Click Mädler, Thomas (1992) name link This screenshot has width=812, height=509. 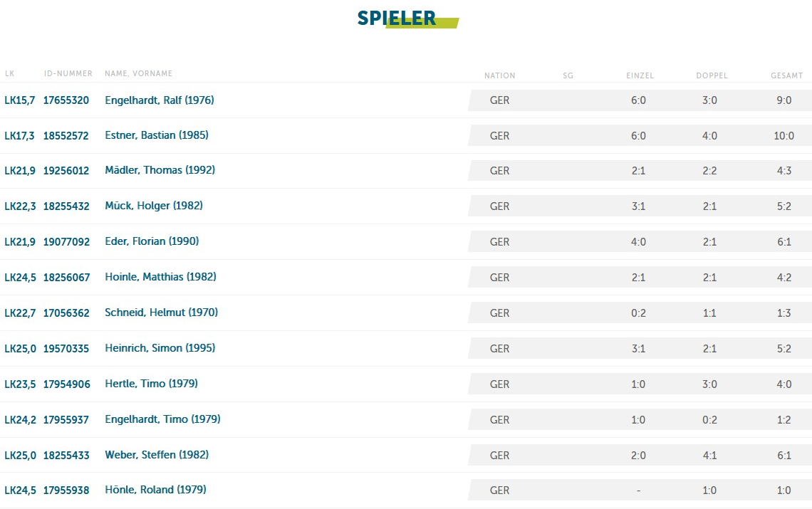160,170
